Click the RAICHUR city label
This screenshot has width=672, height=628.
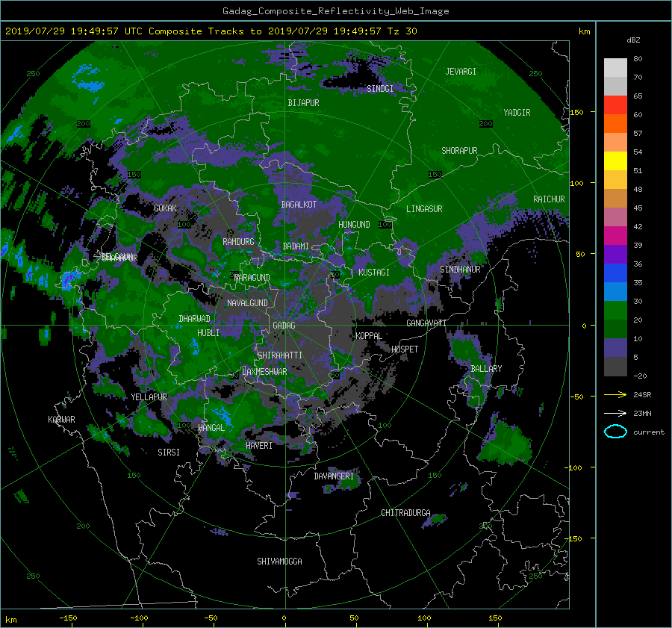[549, 199]
